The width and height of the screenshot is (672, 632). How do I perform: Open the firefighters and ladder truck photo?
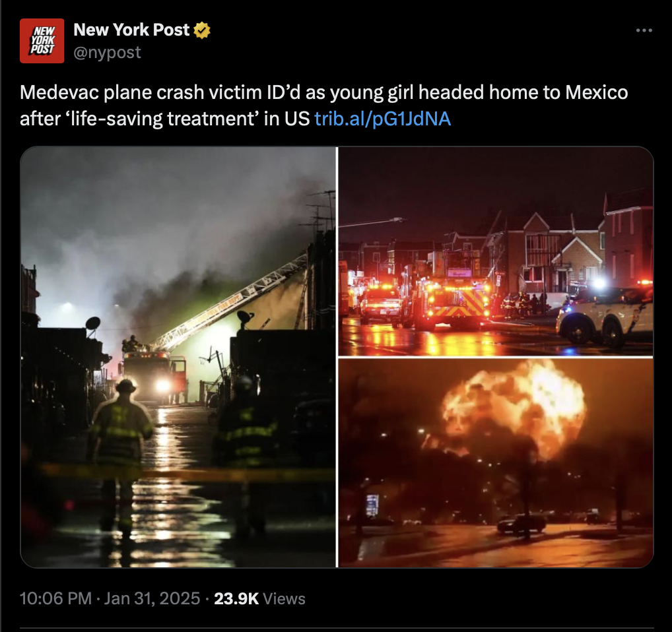[178, 357]
